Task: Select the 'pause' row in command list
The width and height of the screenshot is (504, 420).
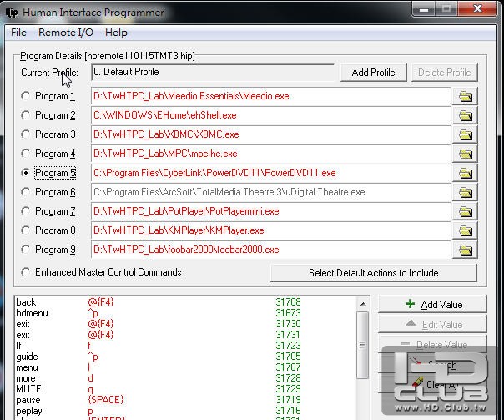Action: pos(185,400)
